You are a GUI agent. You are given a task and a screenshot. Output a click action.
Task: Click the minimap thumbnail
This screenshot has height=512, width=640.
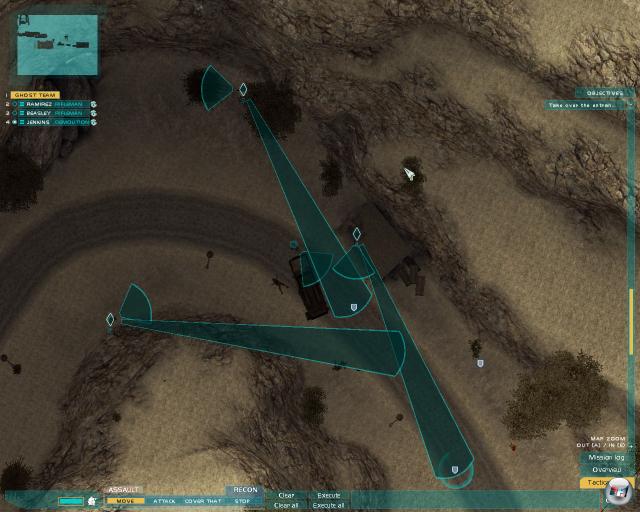[58, 45]
